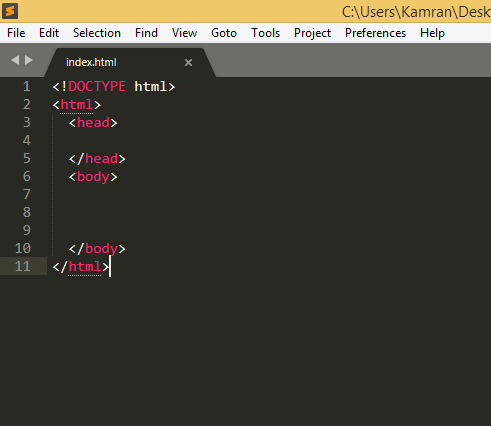Go to previous tab with left arrow
This screenshot has height=426, width=491.
tap(15, 60)
